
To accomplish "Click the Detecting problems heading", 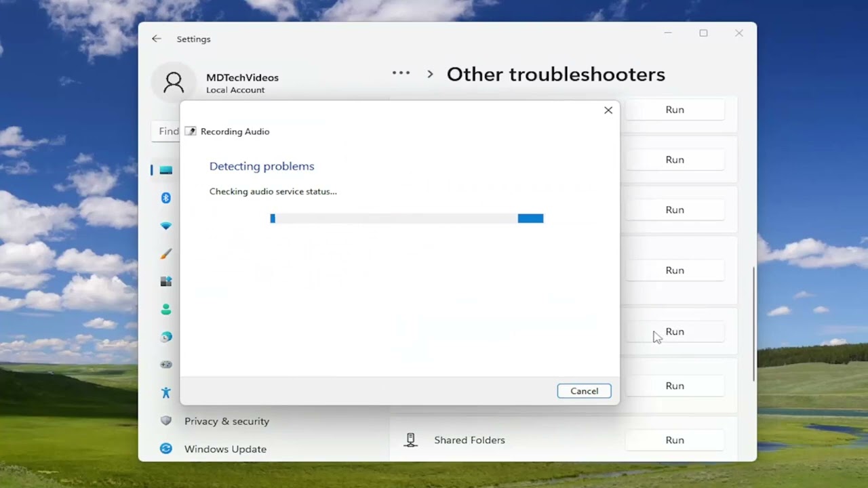I will pos(262,166).
